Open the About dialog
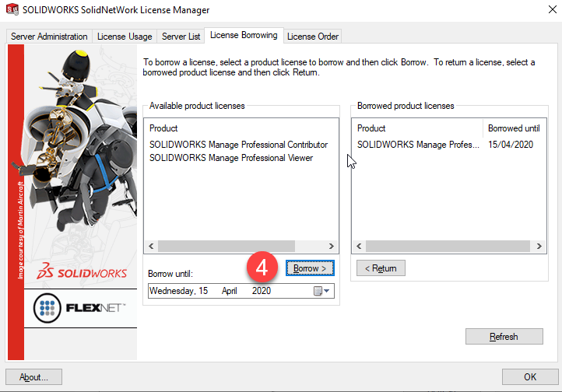562x392 pixels. 34,377
